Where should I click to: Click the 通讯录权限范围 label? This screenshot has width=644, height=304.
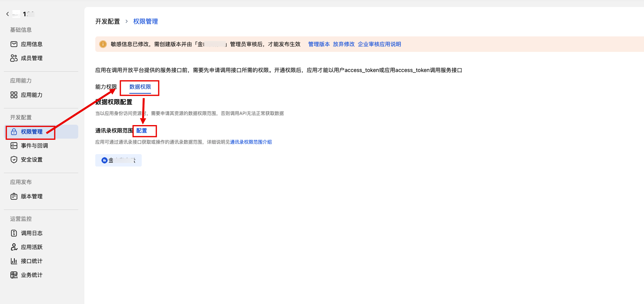click(114, 131)
